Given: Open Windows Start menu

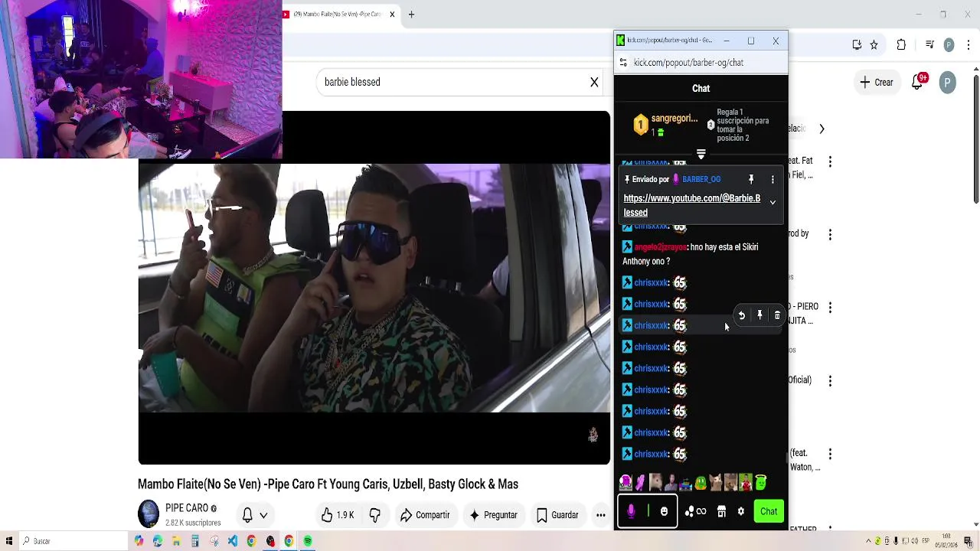Looking at the screenshot, I should (x=9, y=541).
